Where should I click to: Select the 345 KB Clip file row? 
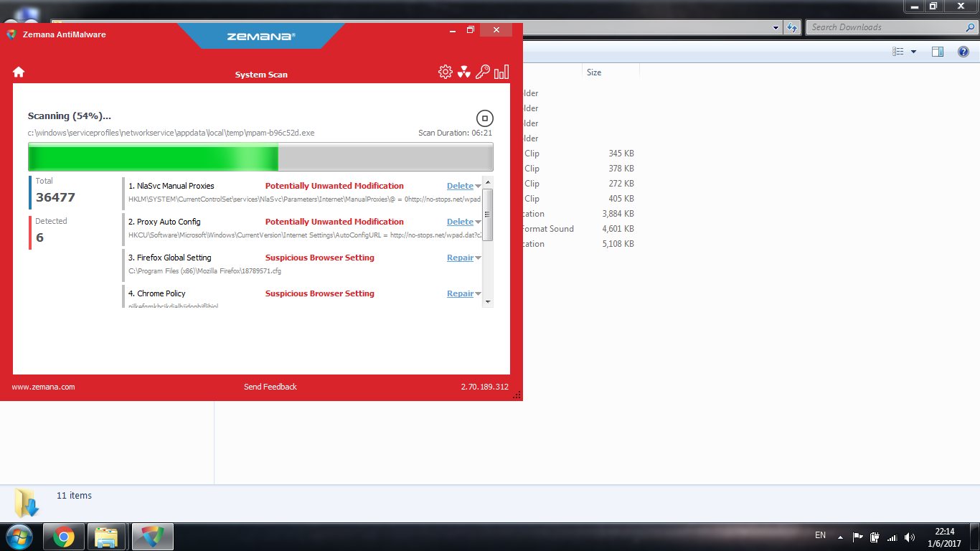(580, 154)
